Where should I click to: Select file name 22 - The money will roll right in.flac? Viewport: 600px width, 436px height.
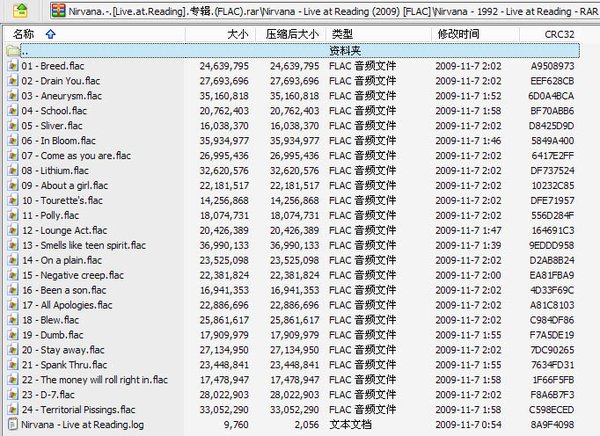pos(95,379)
